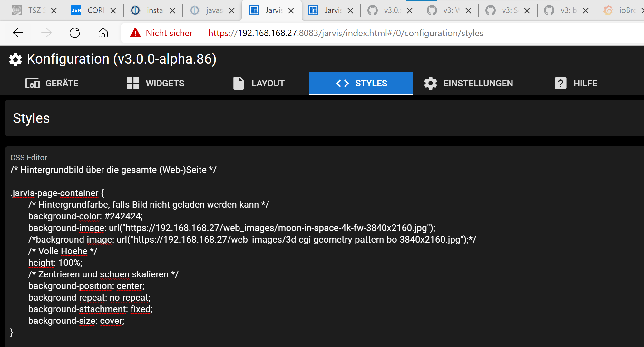Open the Geräte tab

pos(52,83)
